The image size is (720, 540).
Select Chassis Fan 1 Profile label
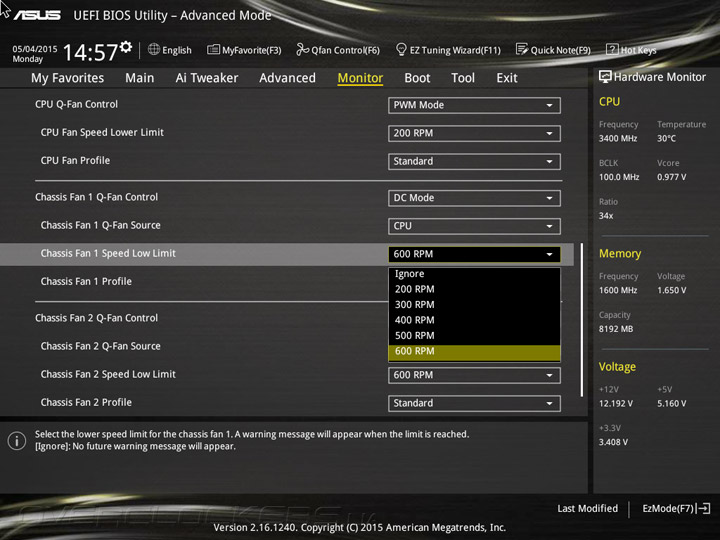point(86,281)
